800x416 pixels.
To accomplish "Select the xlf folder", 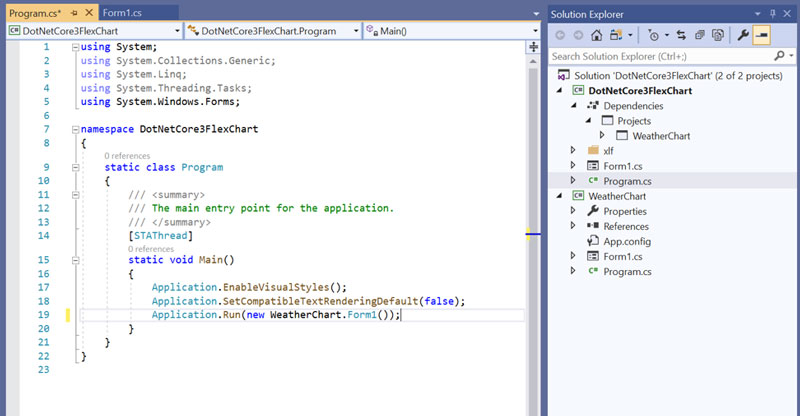I will tap(608, 151).
